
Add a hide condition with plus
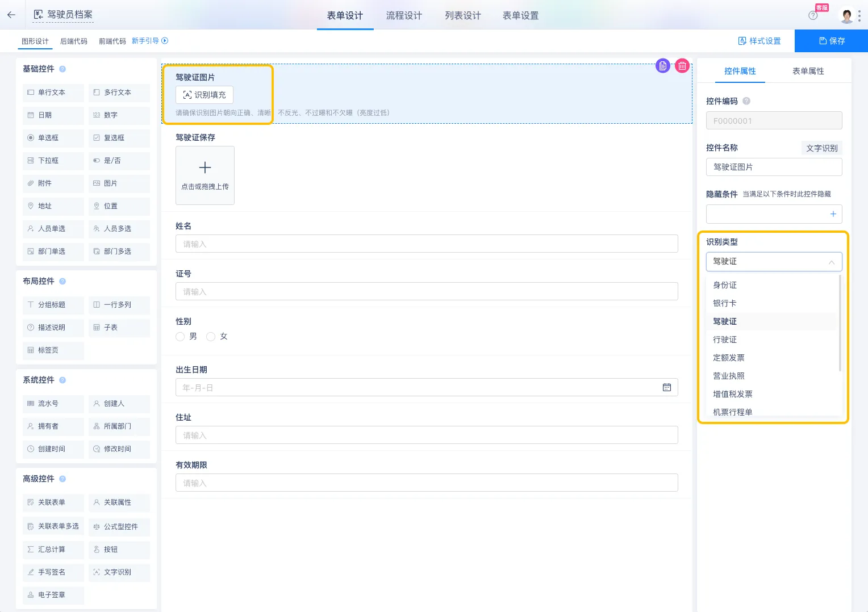point(833,214)
